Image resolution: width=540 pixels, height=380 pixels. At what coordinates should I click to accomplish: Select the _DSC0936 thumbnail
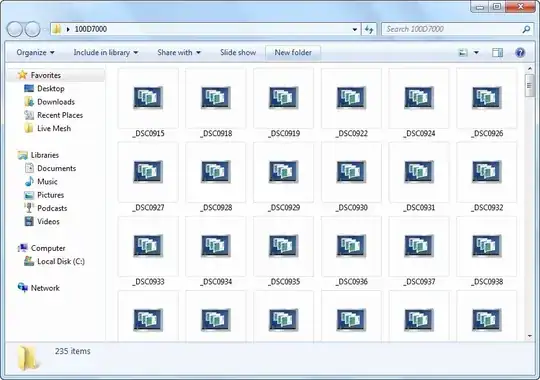tap(352, 246)
